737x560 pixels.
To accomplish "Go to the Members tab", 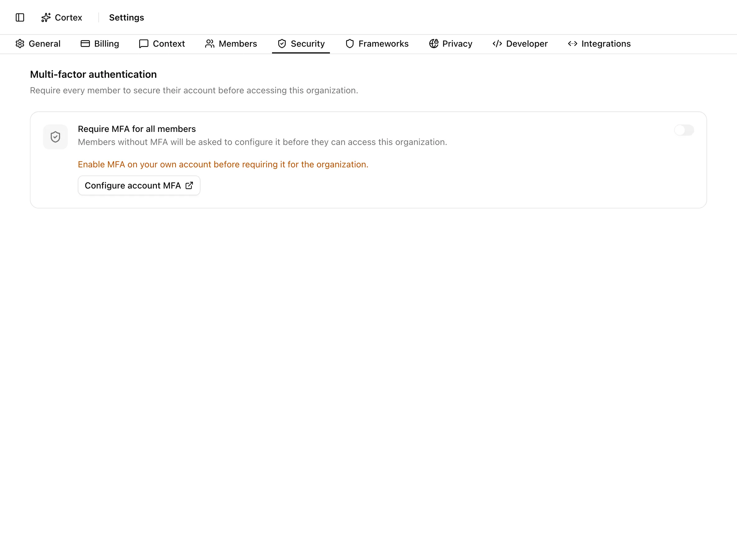I will [x=231, y=44].
